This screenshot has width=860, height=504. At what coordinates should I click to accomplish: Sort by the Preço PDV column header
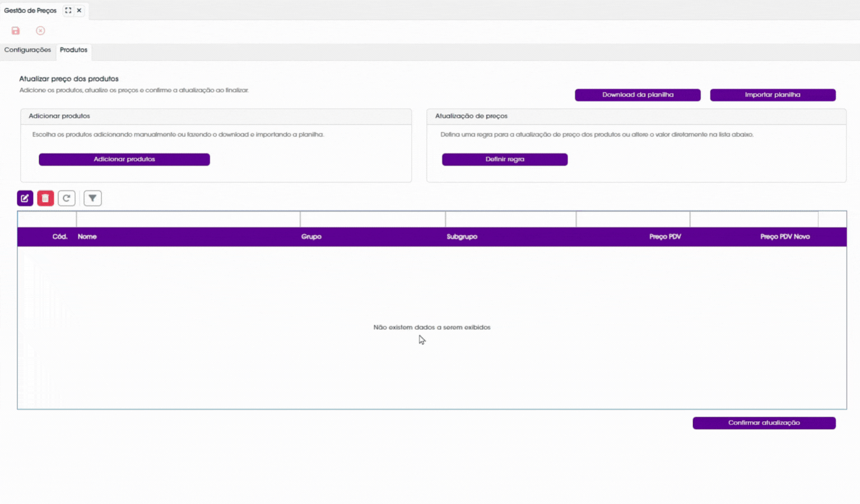665,237
